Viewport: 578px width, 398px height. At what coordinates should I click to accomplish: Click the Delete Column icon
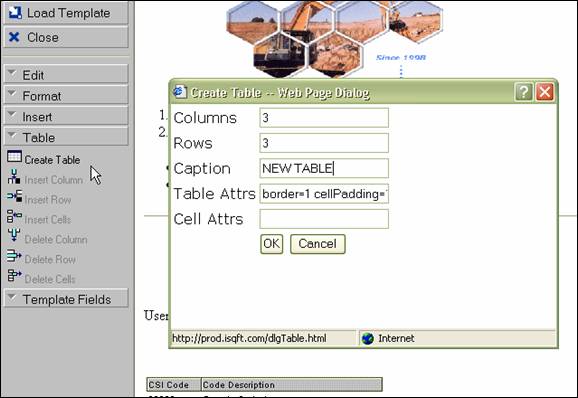(14, 235)
